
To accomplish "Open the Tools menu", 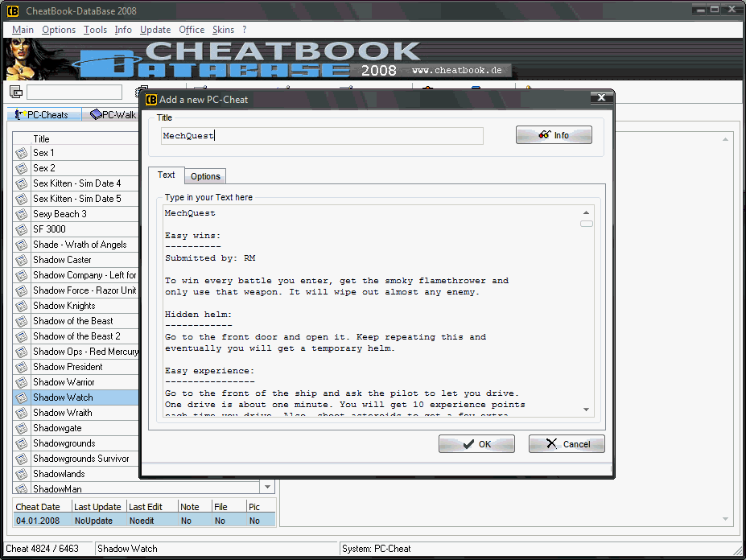I will pos(95,30).
